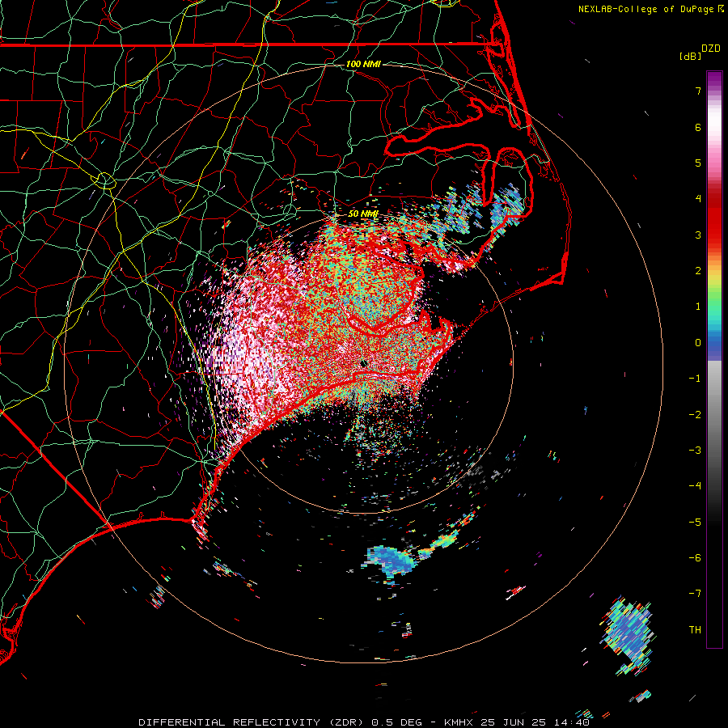Click the -6 dB value on the legend
Viewport: 728px width, 728px height.
pos(695,558)
